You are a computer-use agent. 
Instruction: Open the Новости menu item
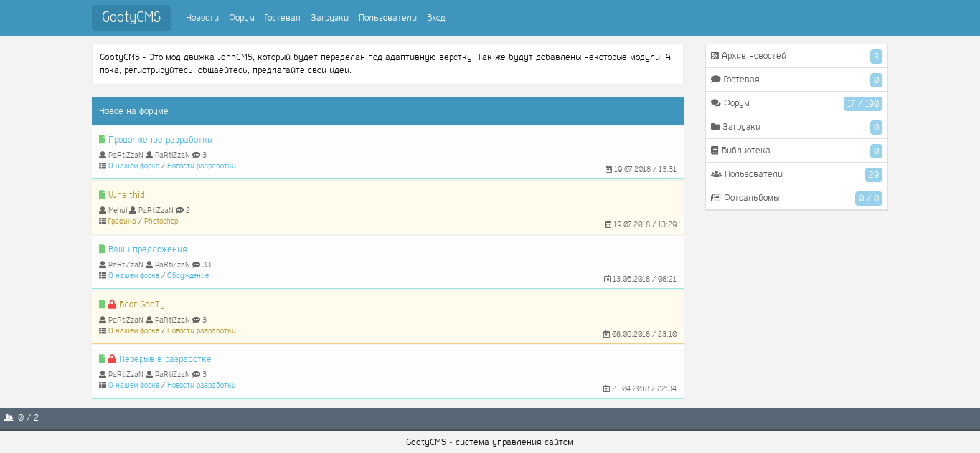click(x=202, y=18)
